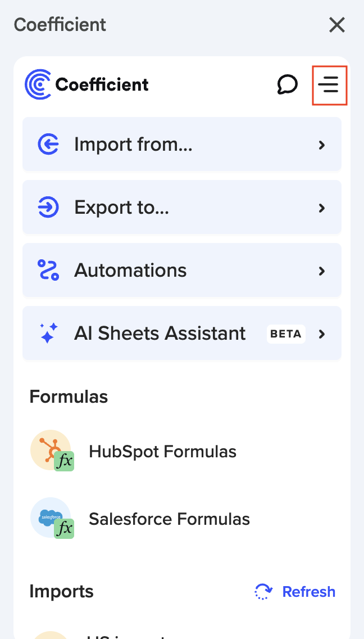The height and width of the screenshot is (639, 364).
Task: Open the Import from… menu item
Action: pos(133,145)
